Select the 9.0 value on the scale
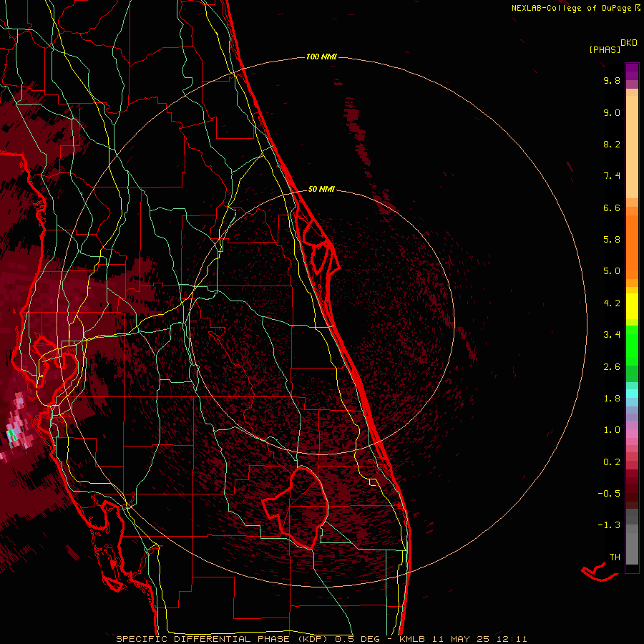Image resolution: width=644 pixels, height=644 pixels. (612, 112)
